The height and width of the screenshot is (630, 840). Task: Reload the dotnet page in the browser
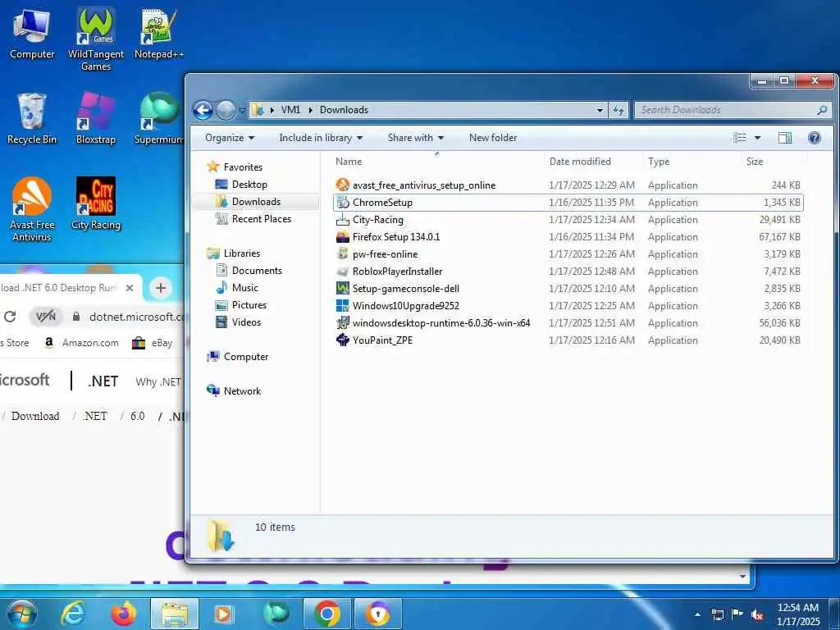click(10, 317)
